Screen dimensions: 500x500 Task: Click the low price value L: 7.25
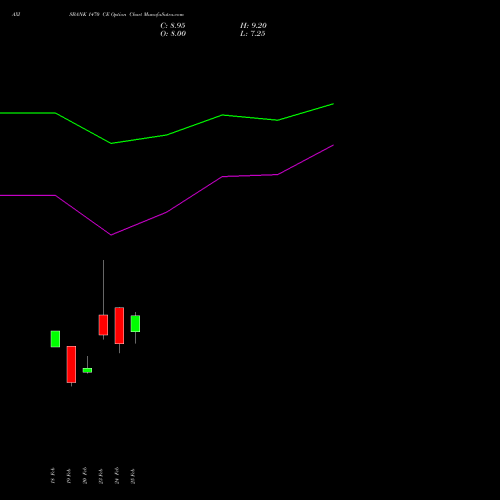(x=253, y=34)
